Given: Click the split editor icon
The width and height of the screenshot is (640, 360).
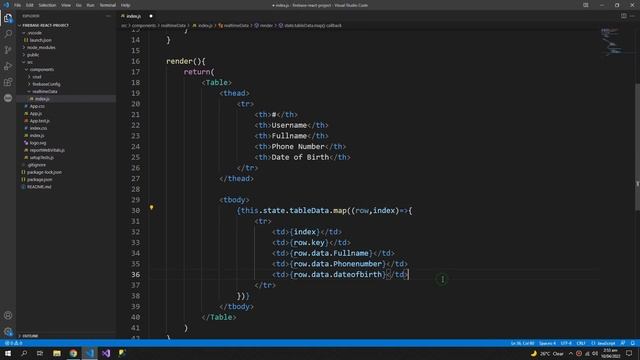Looking at the screenshot, I should click(x=624, y=16).
